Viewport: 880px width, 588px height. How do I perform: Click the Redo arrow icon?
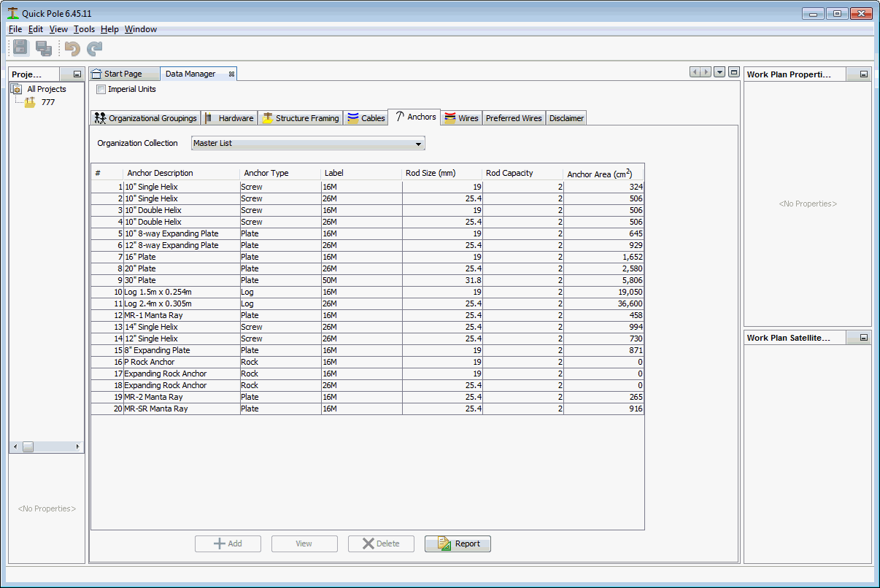pyautogui.click(x=95, y=48)
